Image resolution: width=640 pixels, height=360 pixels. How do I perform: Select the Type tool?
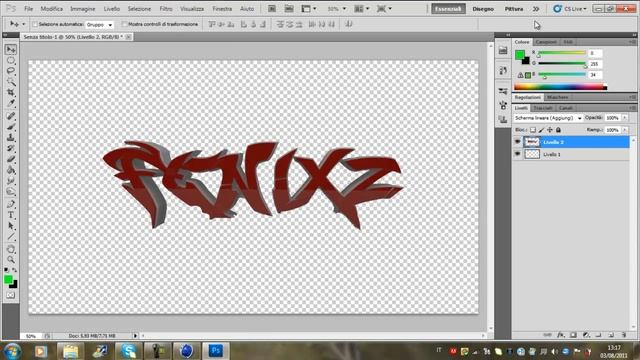pyautogui.click(x=11, y=215)
